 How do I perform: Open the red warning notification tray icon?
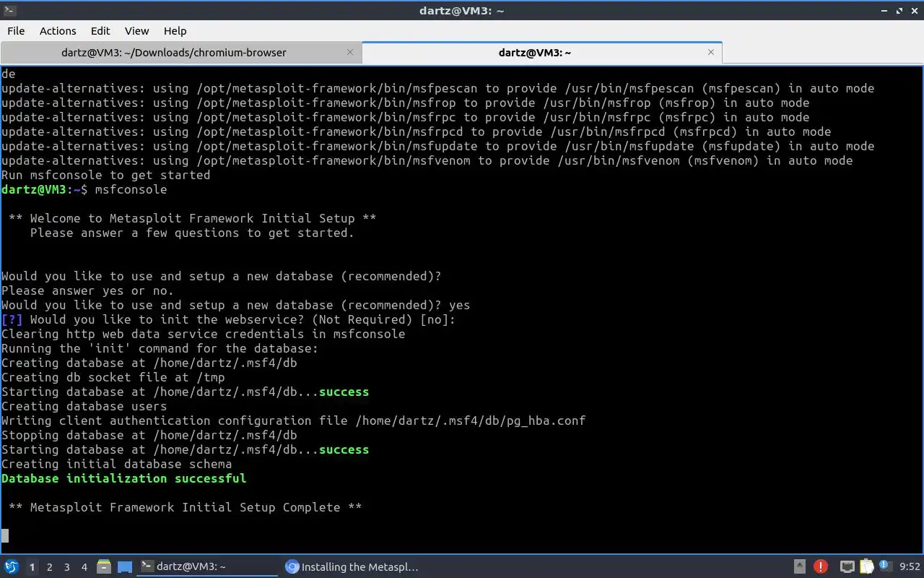coord(821,567)
